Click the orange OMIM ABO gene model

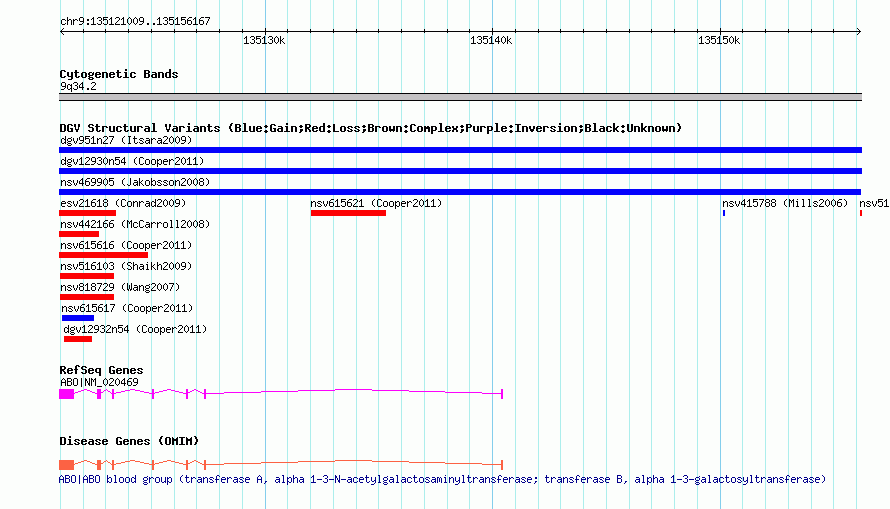(281, 465)
